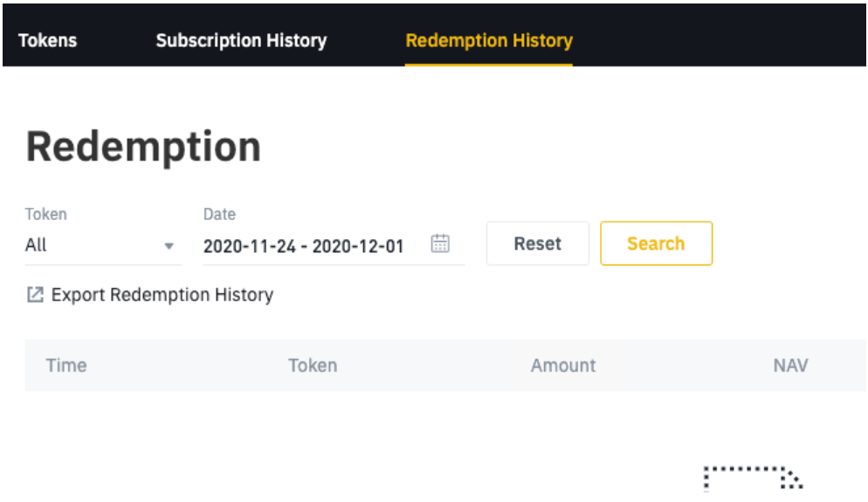868x502 pixels.
Task: Click the Token filter label
Action: pyautogui.click(x=46, y=214)
